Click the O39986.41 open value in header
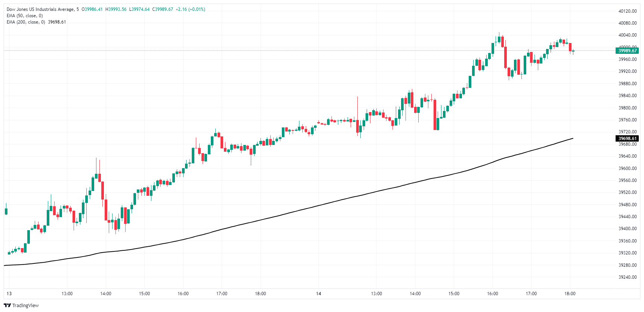The image size is (644, 312). pos(92,9)
